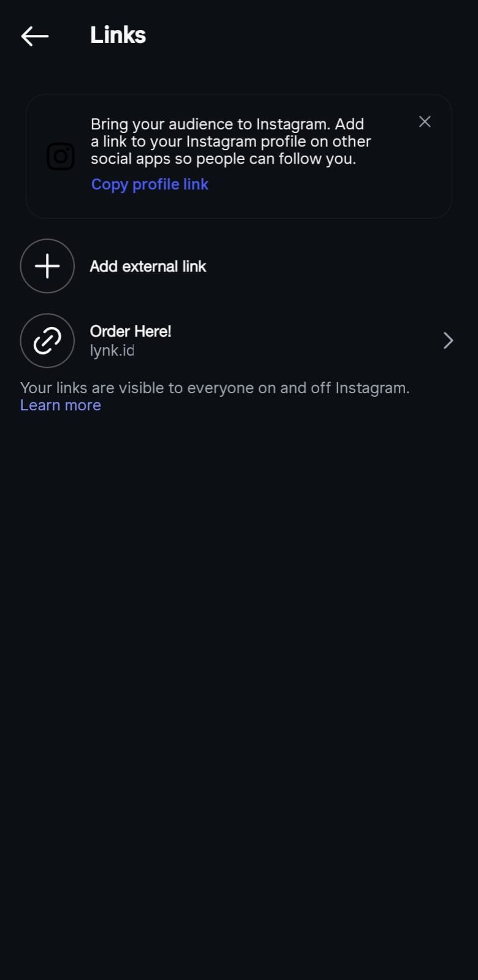Screen dimensions: 478x980
Task: Open the Order Here! link title
Action: (131, 331)
